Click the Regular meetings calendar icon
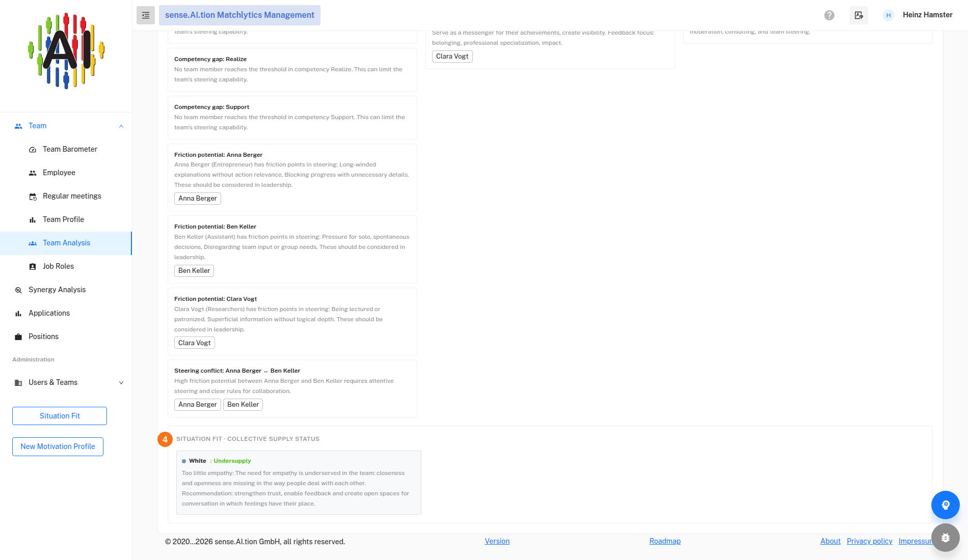The width and height of the screenshot is (968, 560). 33,197
